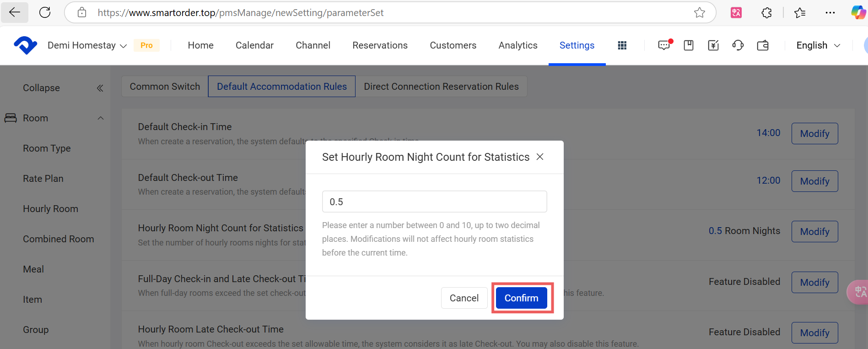Expand the Demi Homestay property dropdown

[87, 45]
